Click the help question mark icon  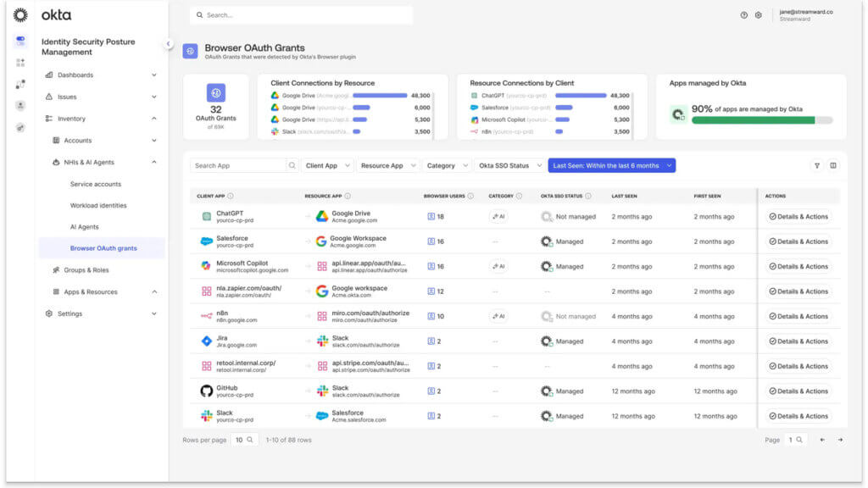744,15
